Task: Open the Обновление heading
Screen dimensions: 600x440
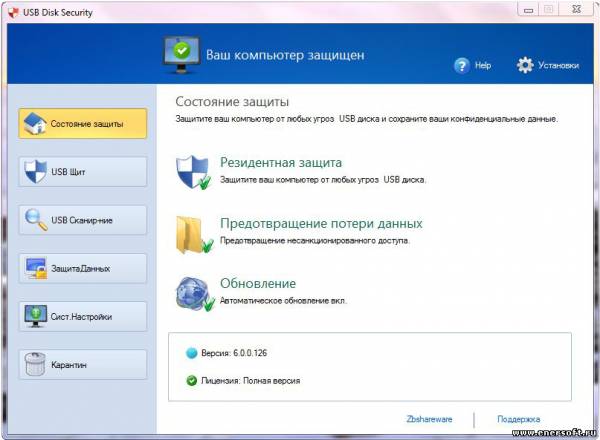Action: point(258,284)
